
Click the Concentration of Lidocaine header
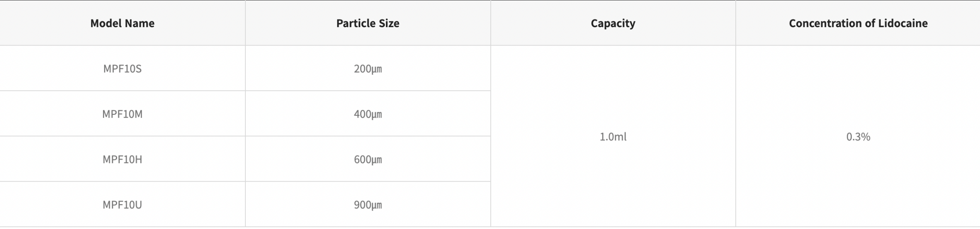[x=858, y=23]
